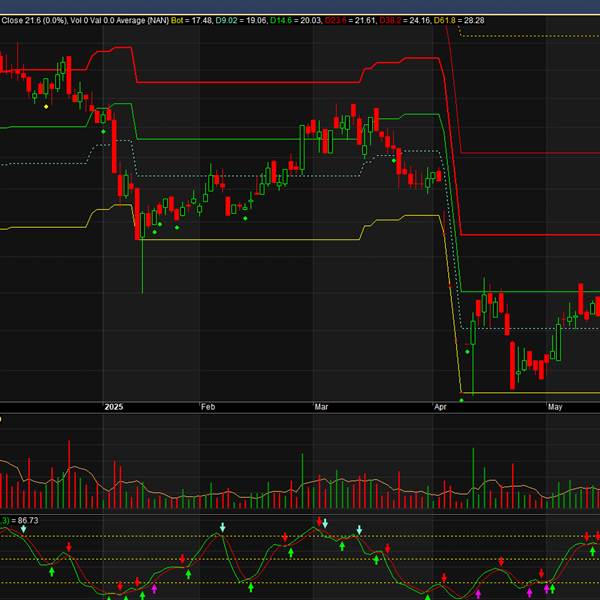
Task: Click the 'Vol 0 Val 0.0 Average (NAN)' readout
Action: pos(119,20)
